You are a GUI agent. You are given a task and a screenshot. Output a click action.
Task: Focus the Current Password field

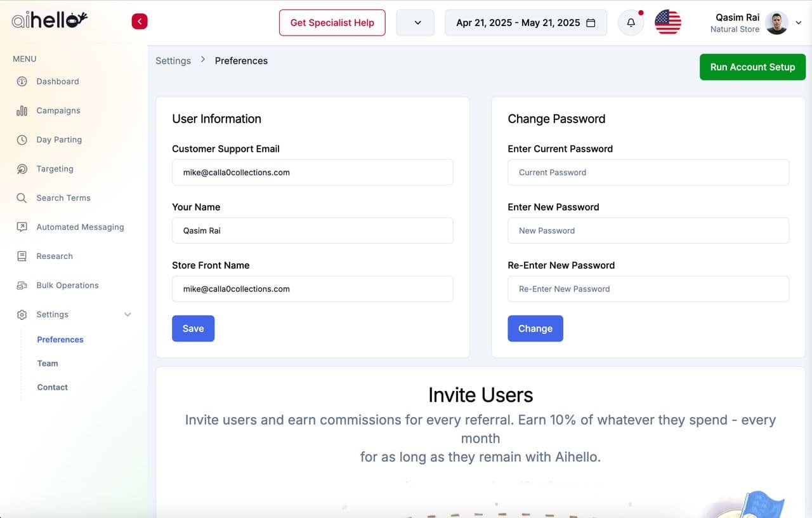click(648, 173)
